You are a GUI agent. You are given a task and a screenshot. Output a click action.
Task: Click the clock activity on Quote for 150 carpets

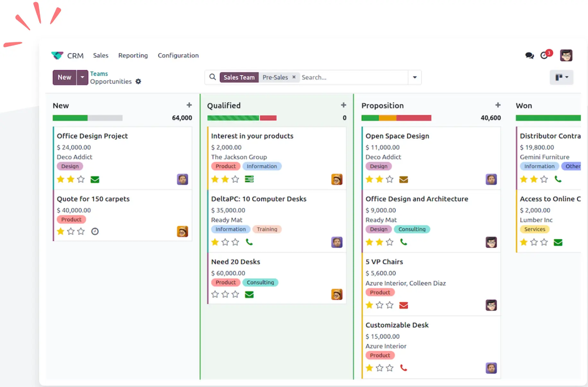(x=95, y=231)
